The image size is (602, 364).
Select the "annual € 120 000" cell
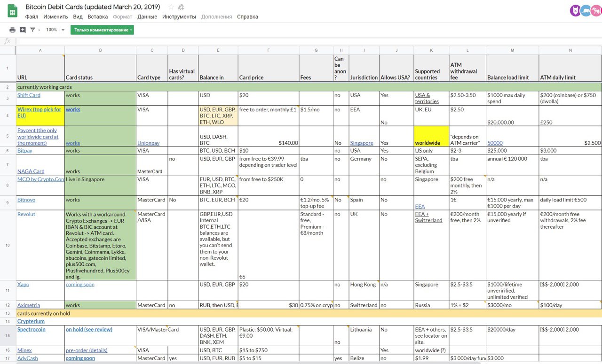click(x=513, y=165)
